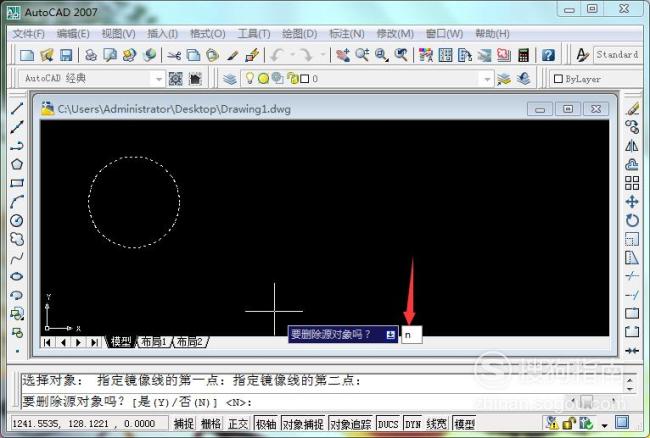Open the 视图(V) menu

[x=118, y=34]
